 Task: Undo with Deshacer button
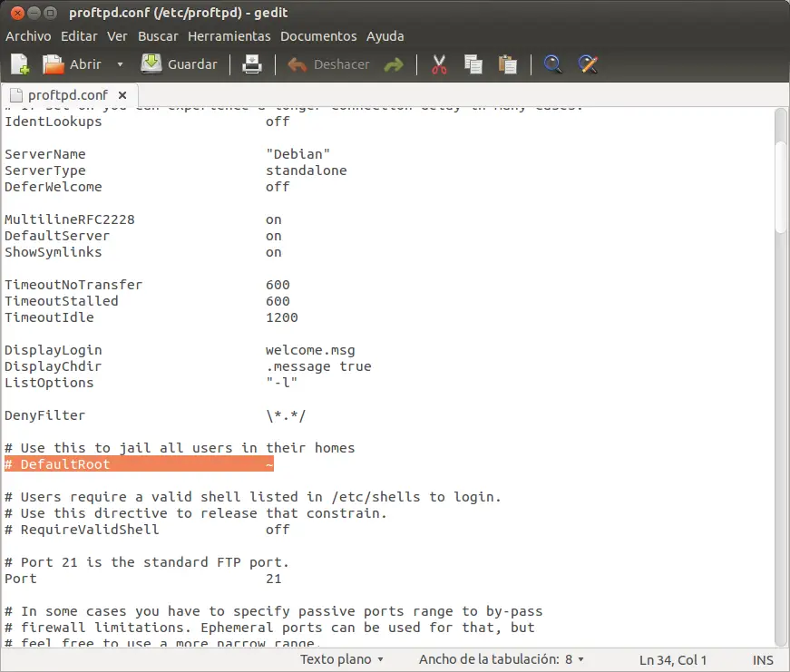pyautogui.click(x=328, y=64)
